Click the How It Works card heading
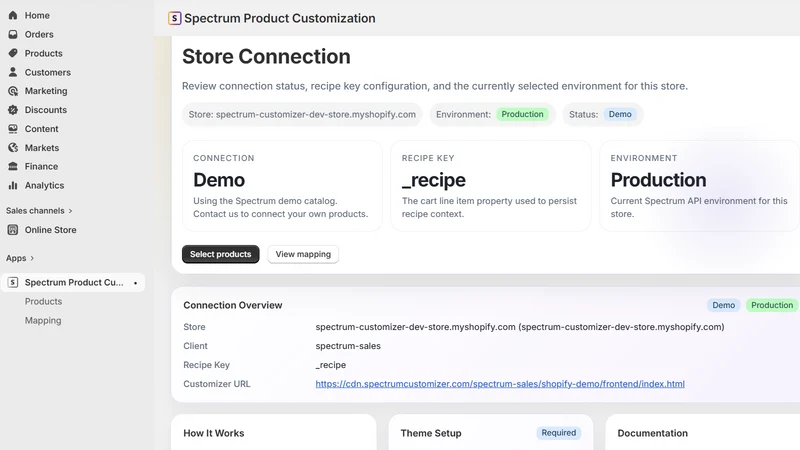 pyautogui.click(x=214, y=433)
